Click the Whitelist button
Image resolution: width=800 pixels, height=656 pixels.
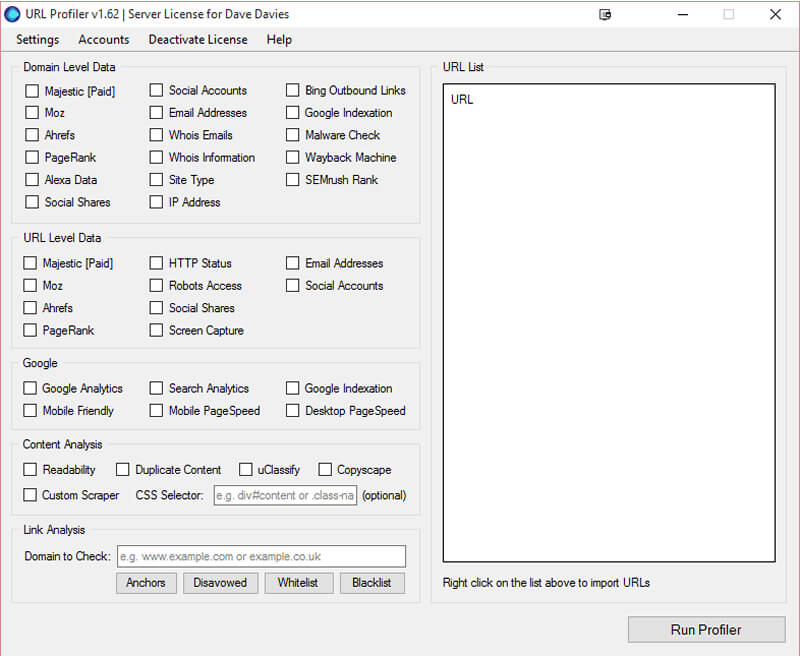[299, 583]
